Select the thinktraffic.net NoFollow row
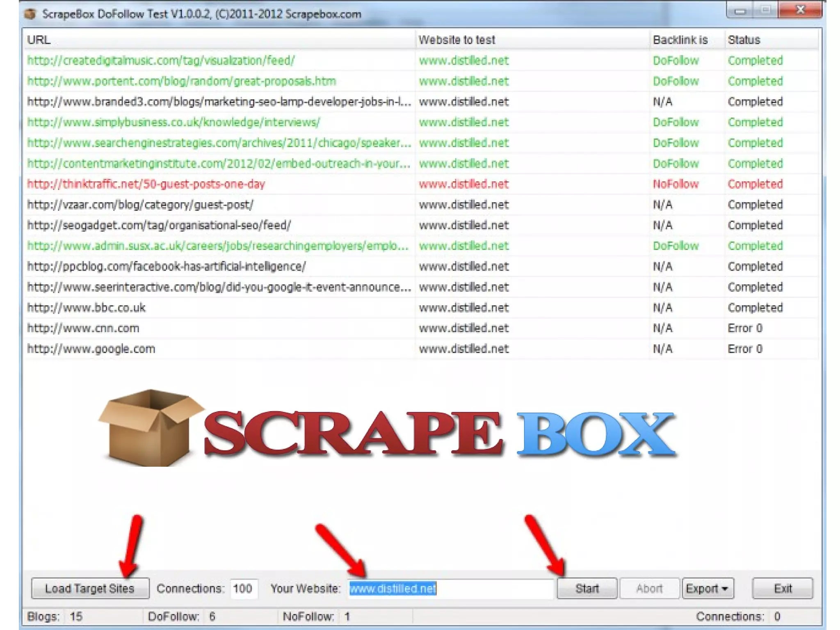840x630 pixels. tap(146, 184)
